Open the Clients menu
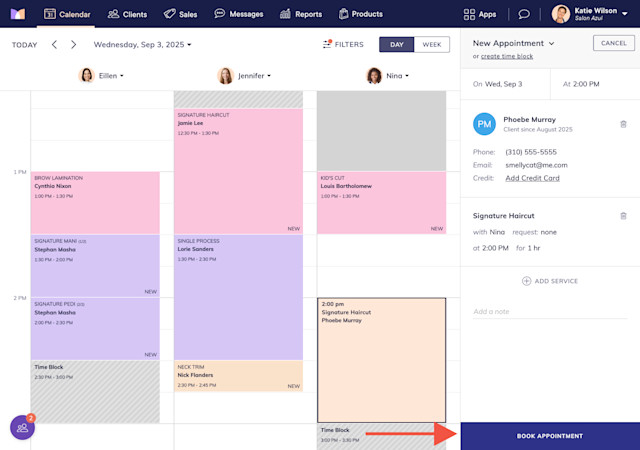Image resolution: width=640 pixels, height=450 pixels. tap(127, 14)
